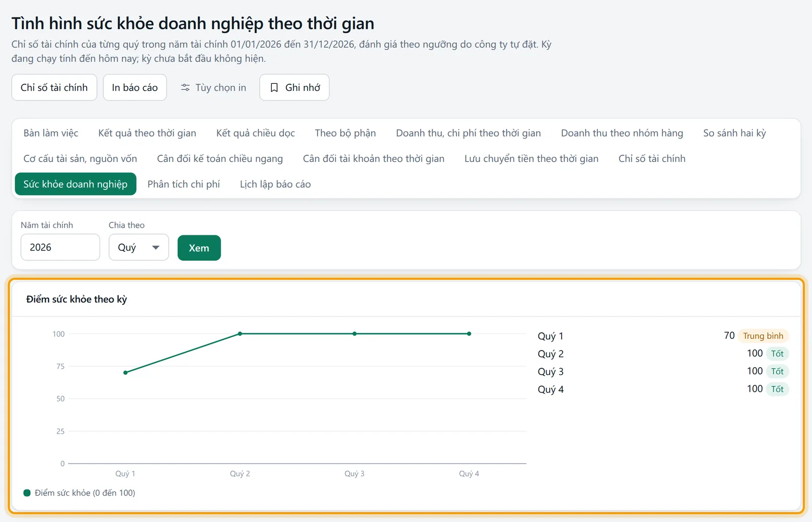Open the Bàn làm việc tab
The width and height of the screenshot is (812, 522).
point(51,133)
